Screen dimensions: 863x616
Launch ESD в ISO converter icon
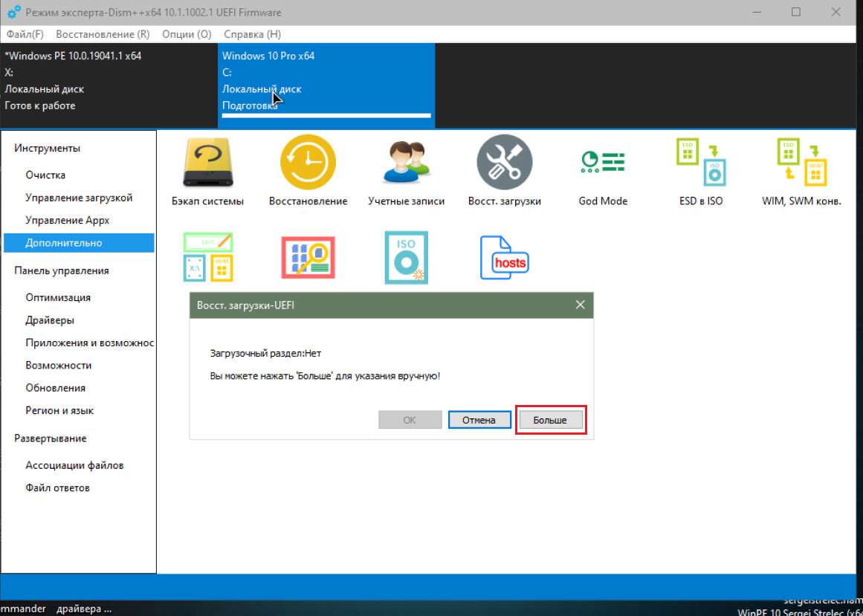coord(701,163)
